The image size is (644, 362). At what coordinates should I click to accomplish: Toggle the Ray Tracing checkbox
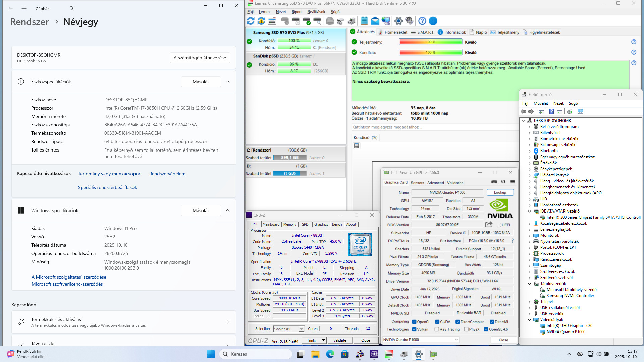437,329
